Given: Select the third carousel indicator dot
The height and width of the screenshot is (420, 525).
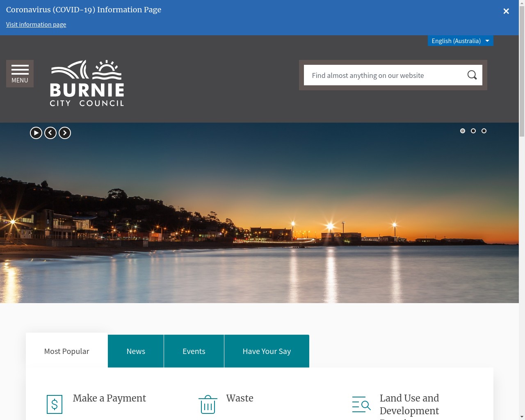Looking at the screenshot, I should (484, 131).
